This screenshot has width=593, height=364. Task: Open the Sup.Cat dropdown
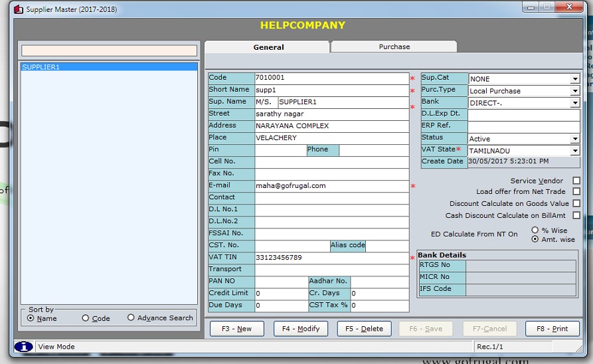pos(574,79)
